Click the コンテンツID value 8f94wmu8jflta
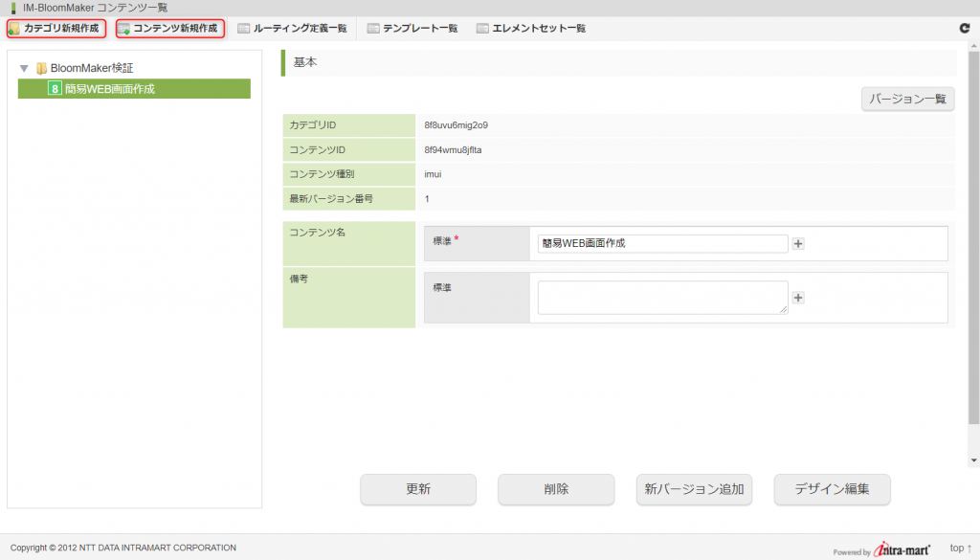 pos(453,150)
